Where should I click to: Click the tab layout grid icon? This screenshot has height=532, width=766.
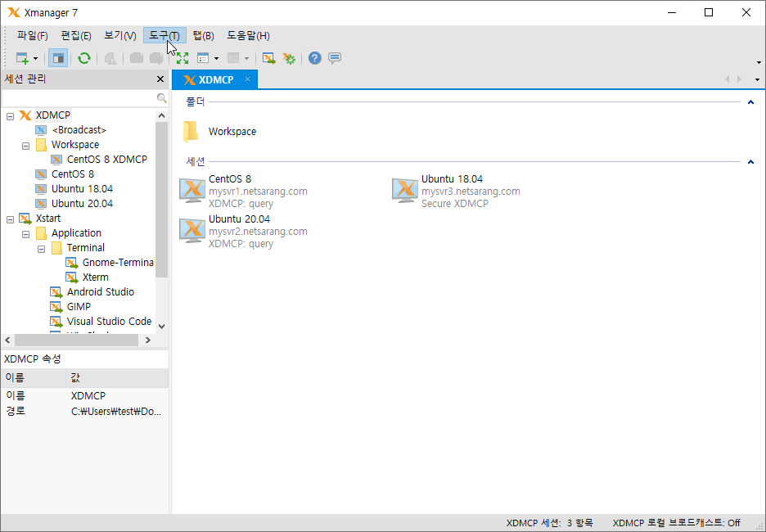233,59
